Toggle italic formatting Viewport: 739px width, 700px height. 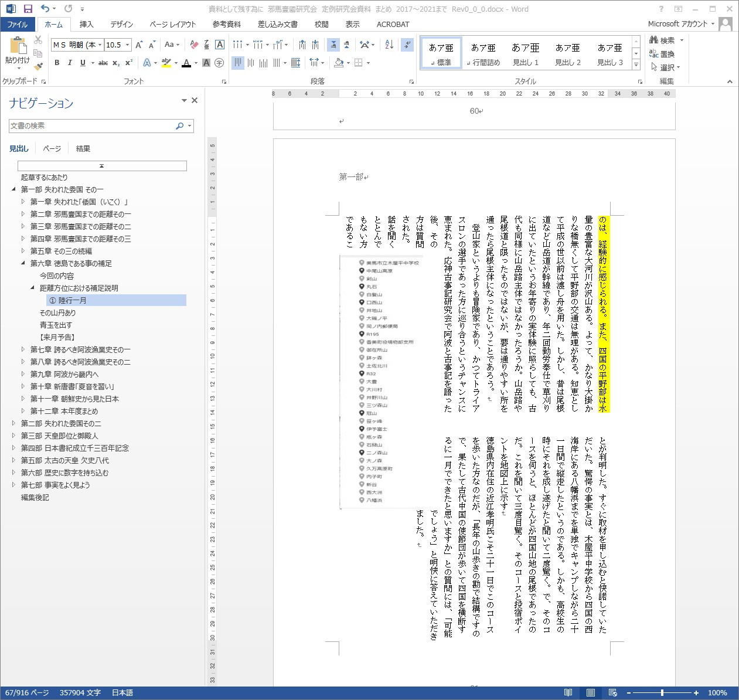pos(70,63)
